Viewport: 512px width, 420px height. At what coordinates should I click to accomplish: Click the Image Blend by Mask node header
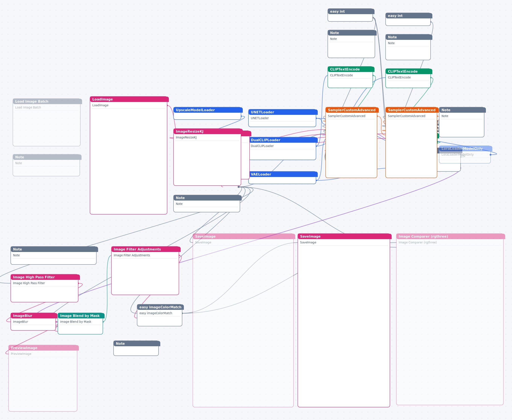tap(81, 315)
